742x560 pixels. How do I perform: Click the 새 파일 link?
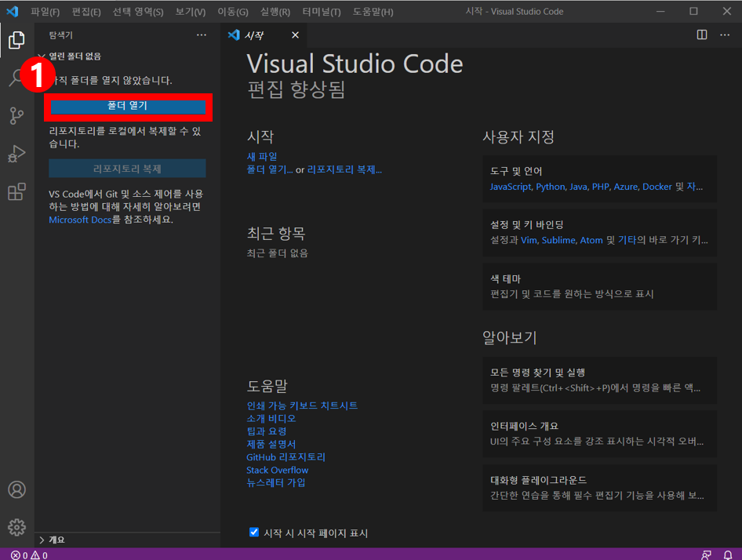point(262,157)
